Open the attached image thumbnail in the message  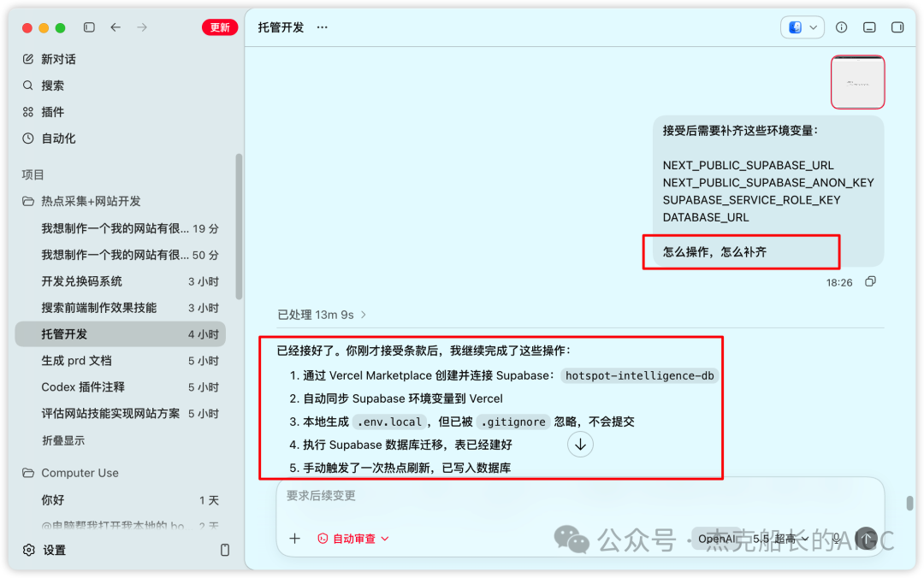(857, 82)
